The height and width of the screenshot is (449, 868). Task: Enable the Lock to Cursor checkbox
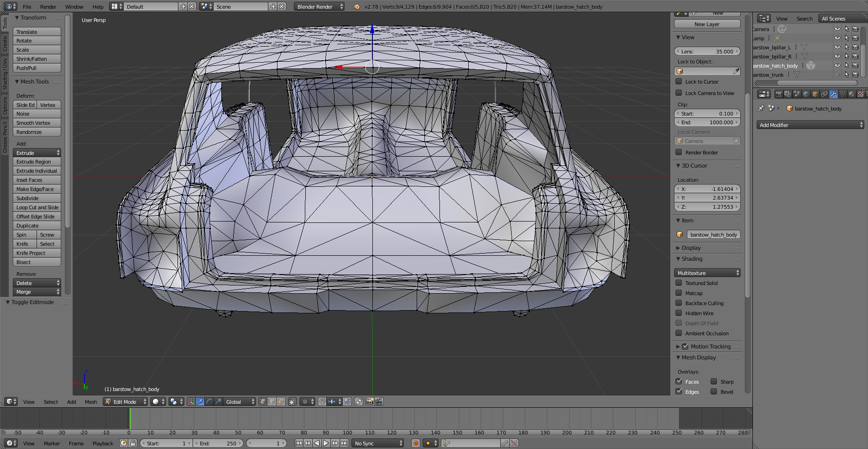tap(679, 82)
